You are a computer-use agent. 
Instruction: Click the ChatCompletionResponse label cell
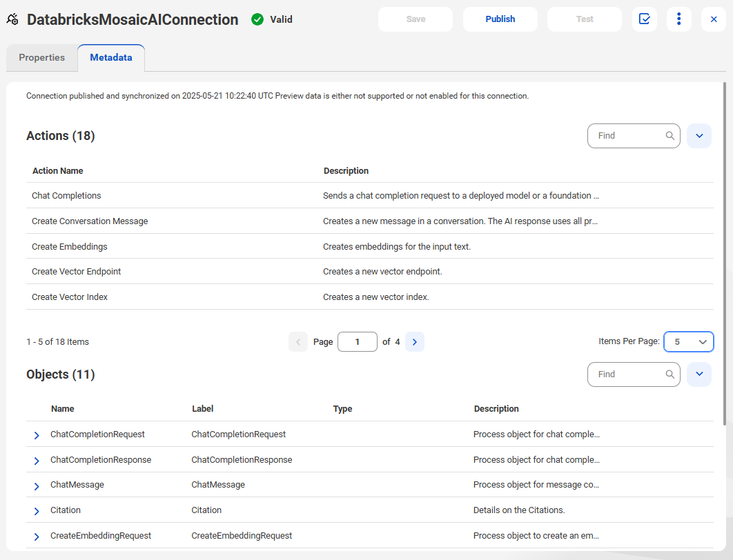pos(242,459)
